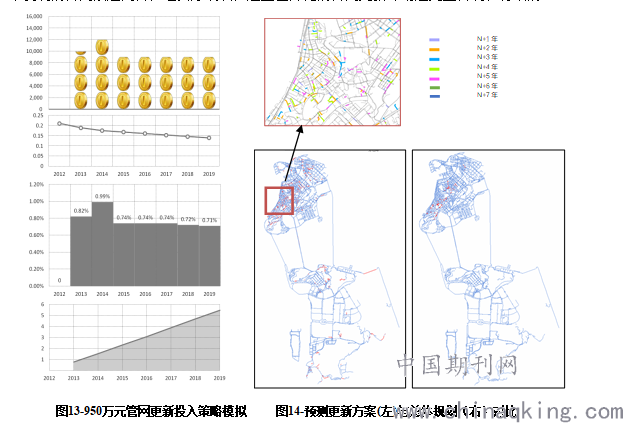Viewport: 623px width, 423px height.
Task: Open the zoomed colored pipe network inset map
Action: point(333,72)
